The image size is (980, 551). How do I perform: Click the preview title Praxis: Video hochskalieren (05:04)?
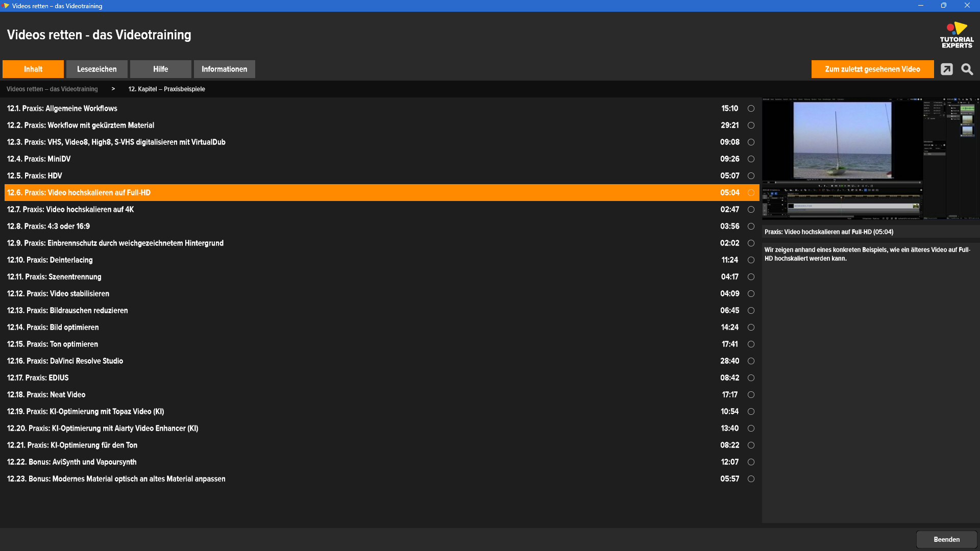(x=829, y=232)
